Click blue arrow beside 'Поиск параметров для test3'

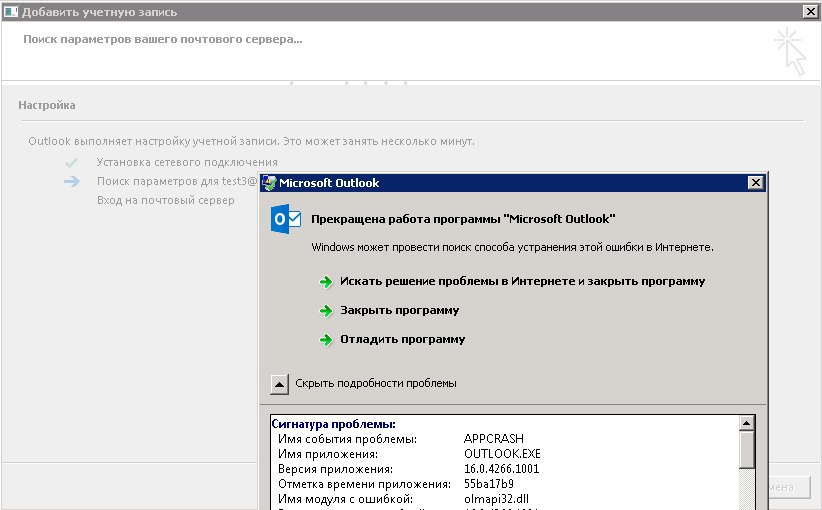click(72, 181)
